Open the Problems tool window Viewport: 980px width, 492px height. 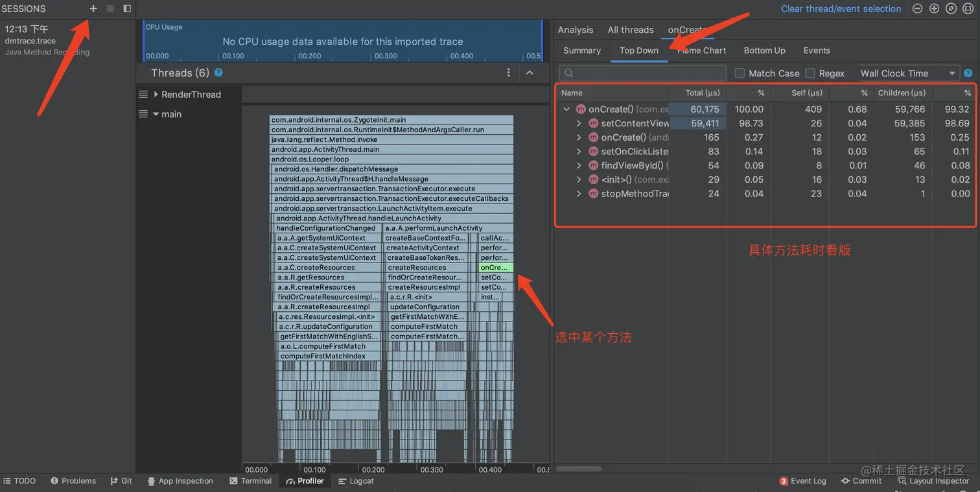tap(73, 481)
